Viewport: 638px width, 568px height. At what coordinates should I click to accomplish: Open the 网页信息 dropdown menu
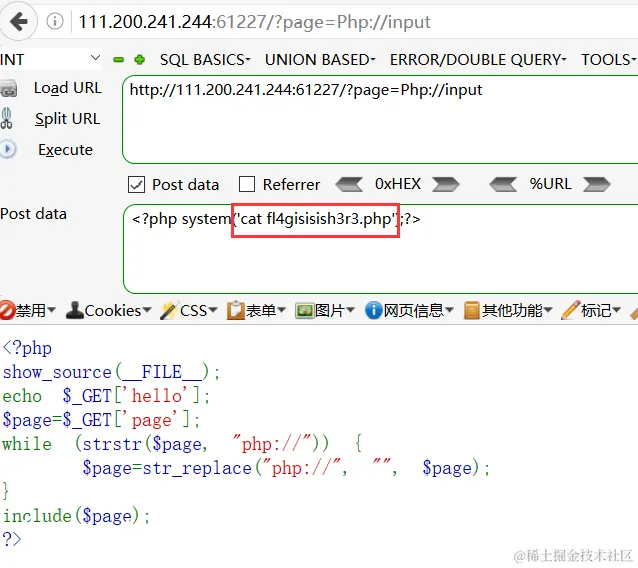pyautogui.click(x=419, y=311)
